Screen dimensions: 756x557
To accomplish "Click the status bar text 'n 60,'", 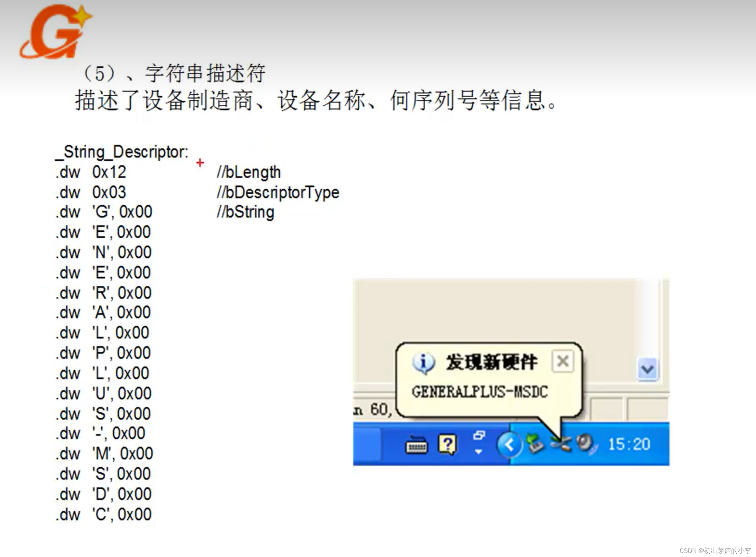I will (373, 410).
